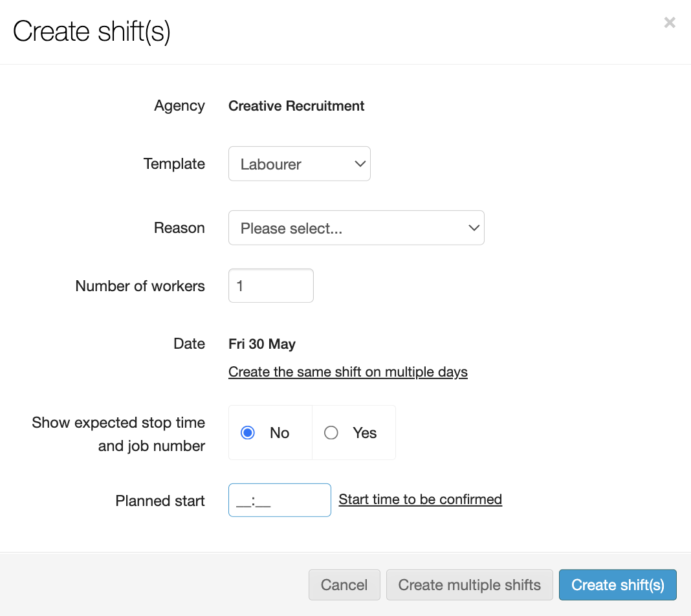Select the No radio option

pyautogui.click(x=248, y=433)
